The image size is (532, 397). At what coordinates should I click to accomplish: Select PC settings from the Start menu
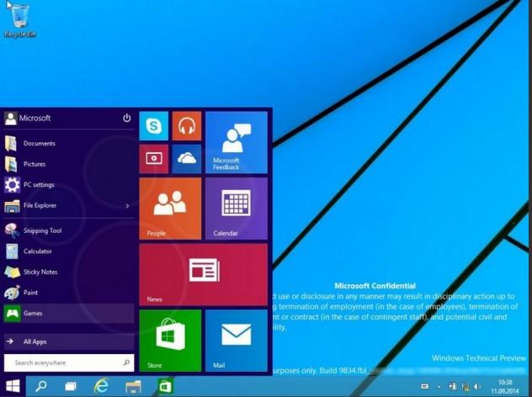(x=39, y=185)
